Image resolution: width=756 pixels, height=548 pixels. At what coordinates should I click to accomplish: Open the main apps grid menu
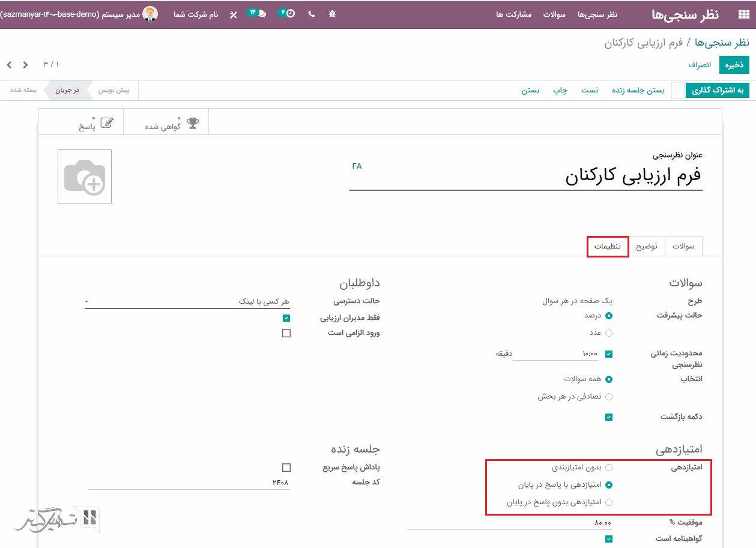click(x=743, y=14)
